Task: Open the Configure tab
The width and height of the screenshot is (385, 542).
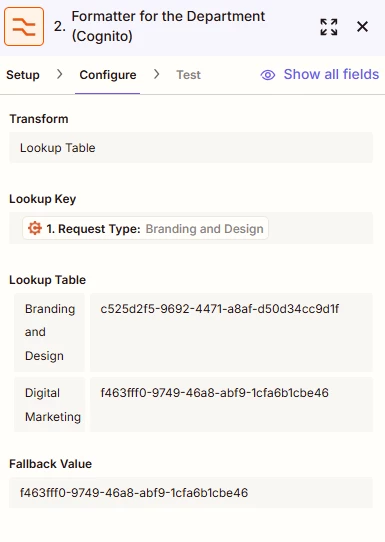Action: tap(108, 75)
